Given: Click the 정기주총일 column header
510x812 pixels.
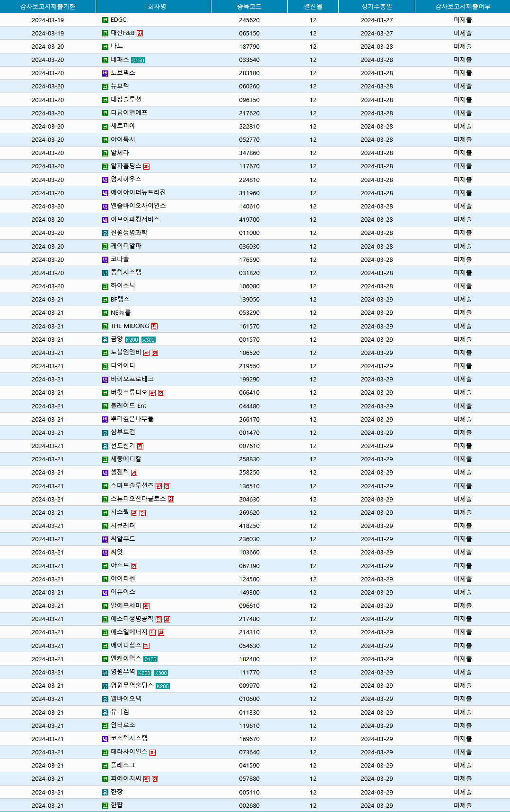Looking at the screenshot, I should point(377,7).
